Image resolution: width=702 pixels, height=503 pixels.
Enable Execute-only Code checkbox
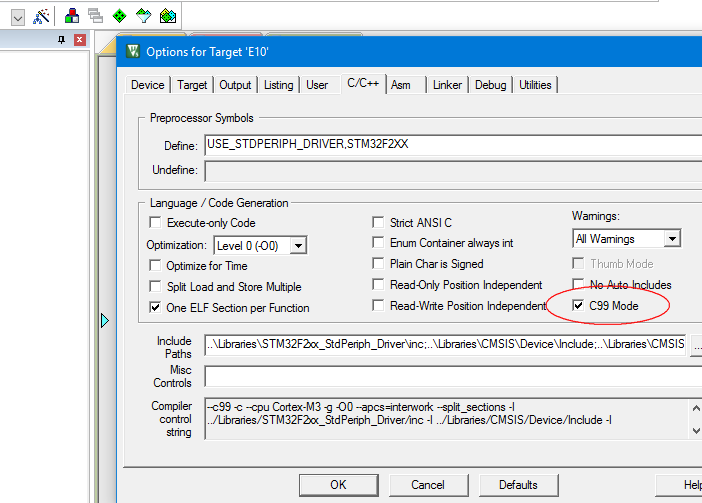155,222
